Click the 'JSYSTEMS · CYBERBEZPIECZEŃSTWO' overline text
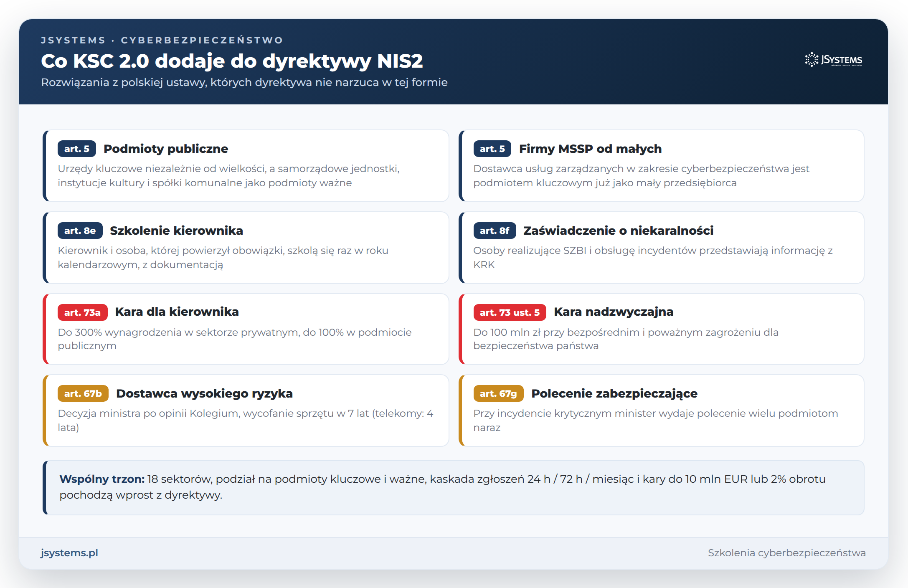This screenshot has width=908, height=588. pos(162,40)
